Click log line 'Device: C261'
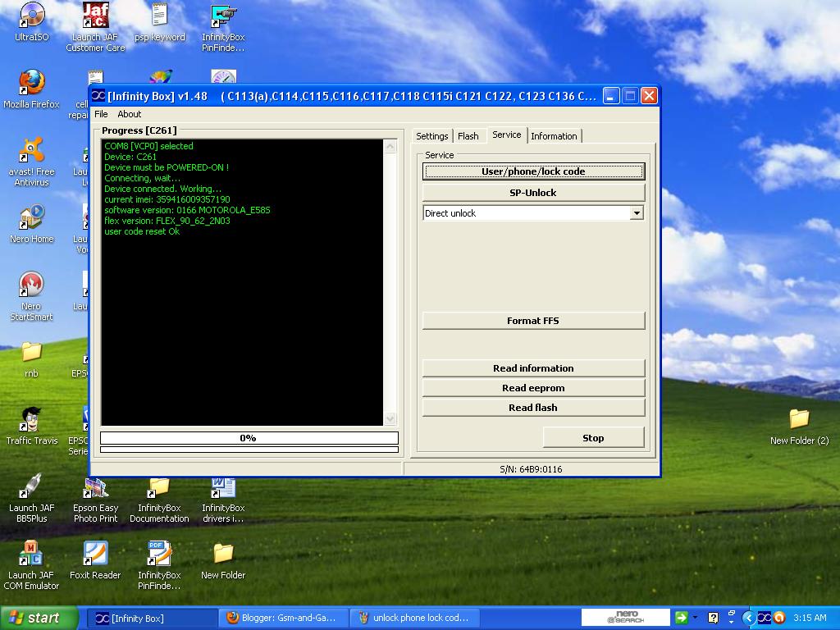840x630 pixels. click(130, 157)
